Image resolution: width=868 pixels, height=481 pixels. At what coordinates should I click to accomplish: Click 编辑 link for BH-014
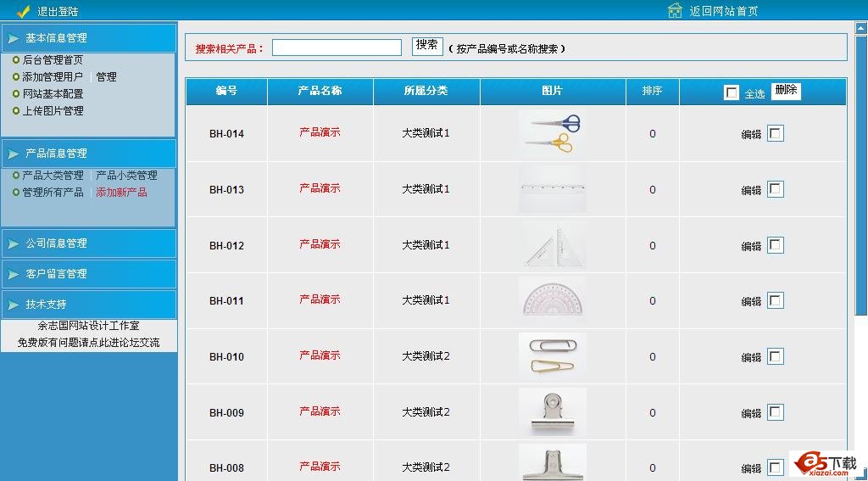click(x=751, y=135)
